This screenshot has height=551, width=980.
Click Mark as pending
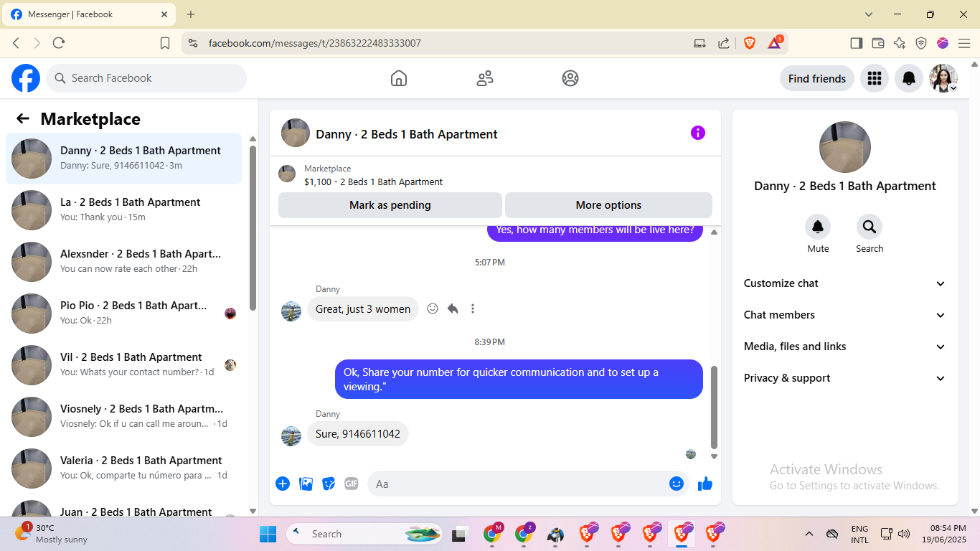[390, 205]
